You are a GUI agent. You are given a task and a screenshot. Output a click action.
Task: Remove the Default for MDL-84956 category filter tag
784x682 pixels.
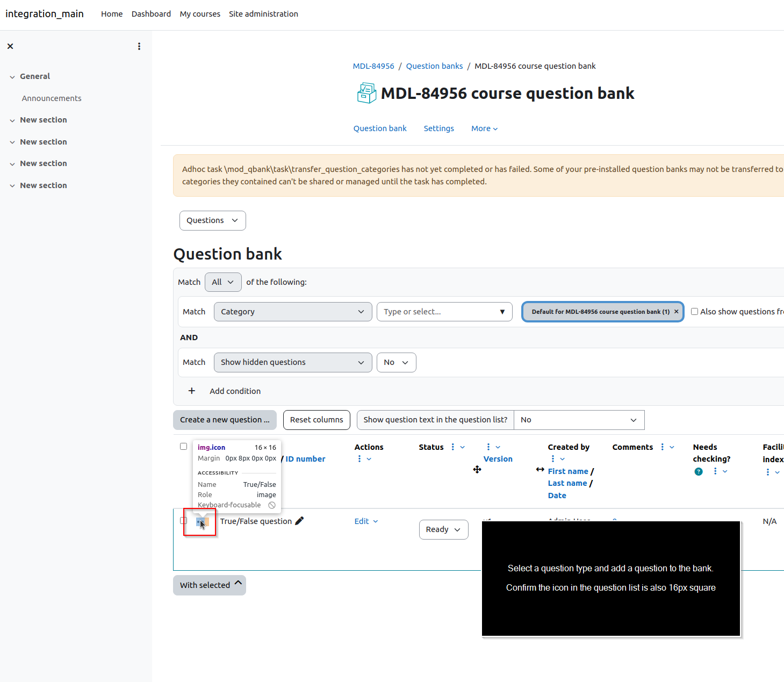(x=677, y=312)
